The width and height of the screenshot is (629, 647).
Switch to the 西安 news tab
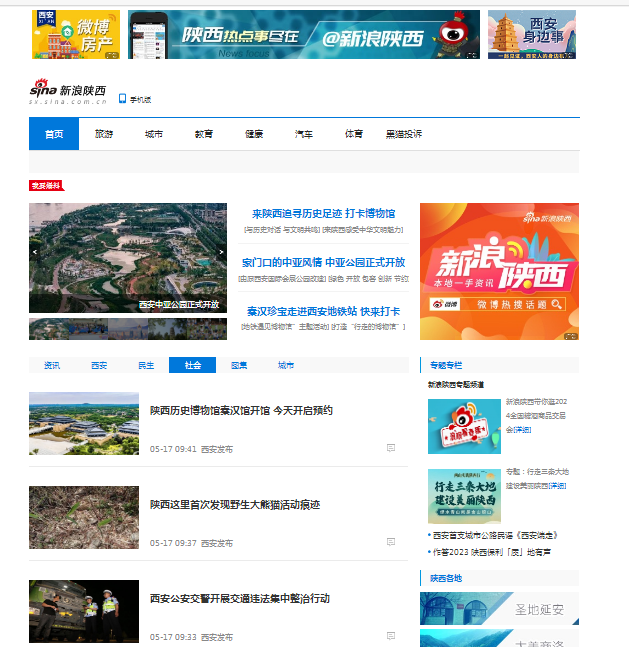coord(99,365)
